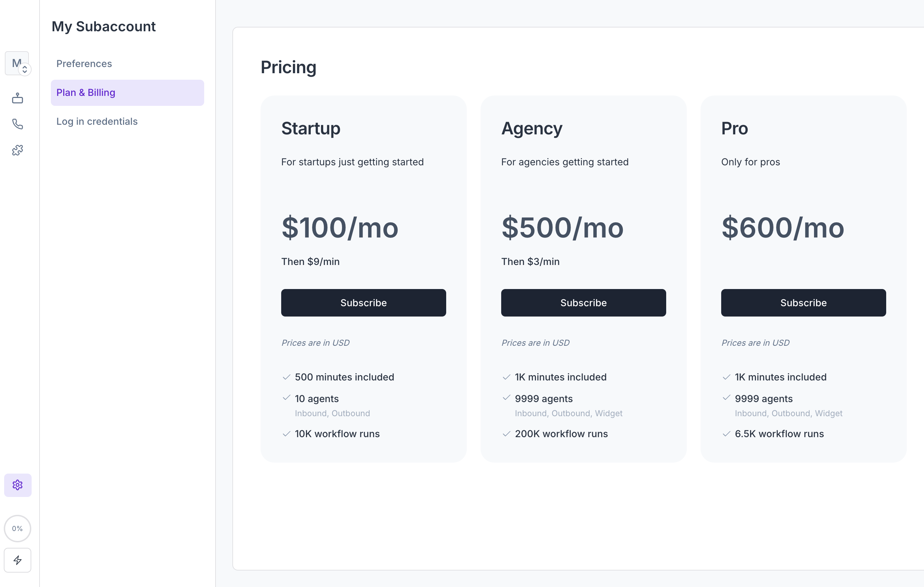Click the checkmark beside '10K workflow runs'
The image size is (924, 587).
pyautogui.click(x=286, y=433)
